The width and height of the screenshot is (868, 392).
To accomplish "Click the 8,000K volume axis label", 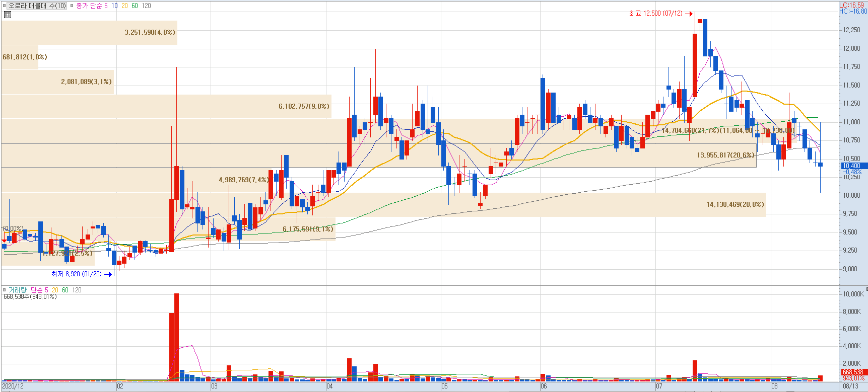I will (x=852, y=311).
